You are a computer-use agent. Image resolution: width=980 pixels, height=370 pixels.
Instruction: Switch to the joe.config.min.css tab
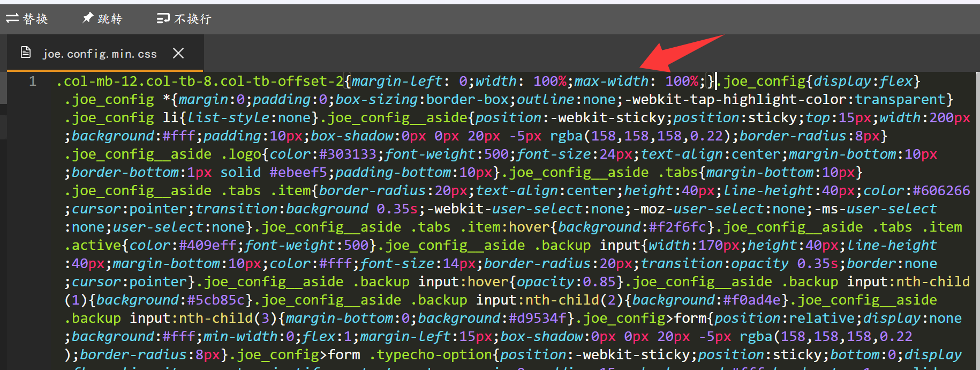100,54
